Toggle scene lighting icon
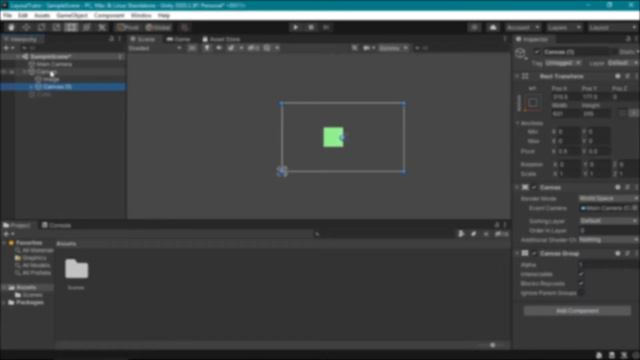Screen dimensions: 640x360 (x=207, y=48)
